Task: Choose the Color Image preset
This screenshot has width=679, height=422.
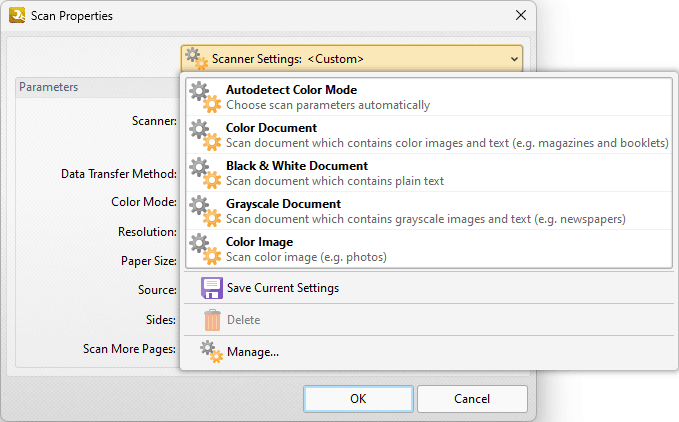Action: (429, 249)
